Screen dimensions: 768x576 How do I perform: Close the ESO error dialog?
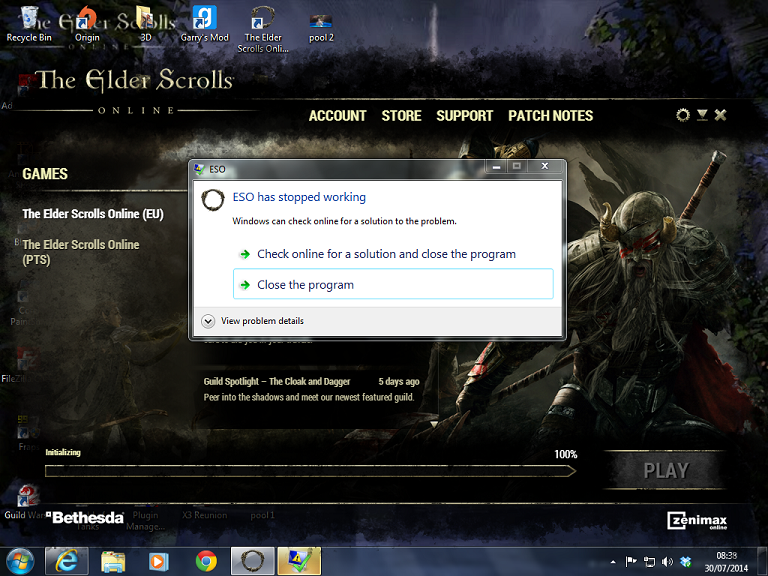coord(544,166)
